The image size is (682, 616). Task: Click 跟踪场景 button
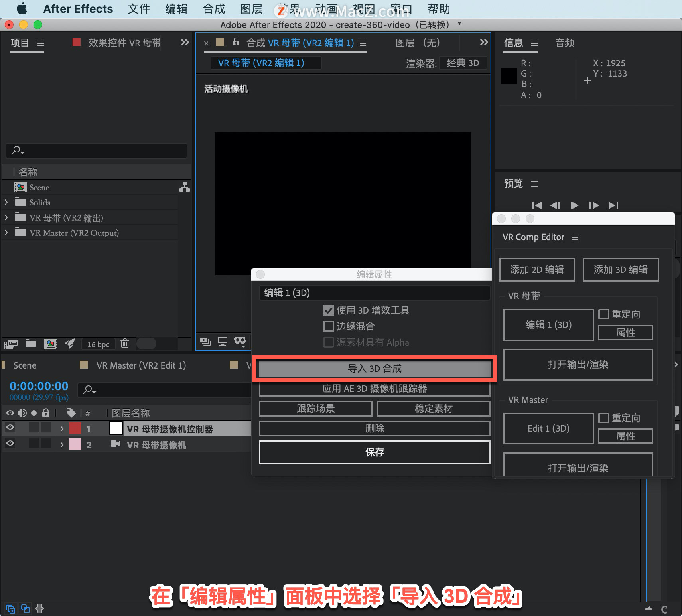[315, 409]
